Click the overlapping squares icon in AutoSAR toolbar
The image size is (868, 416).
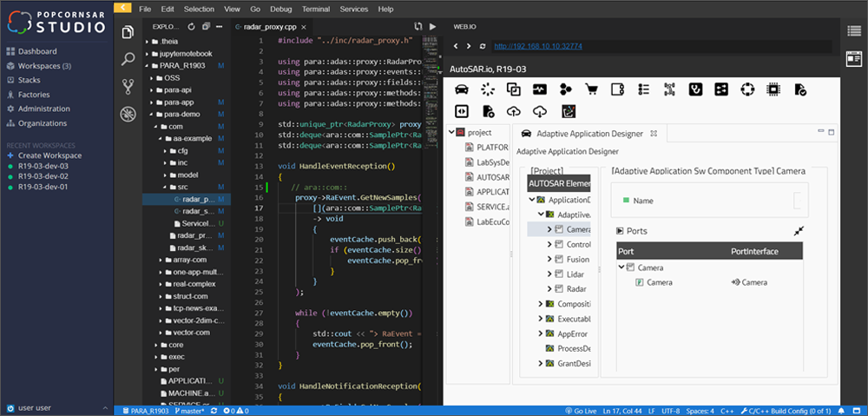(514, 89)
